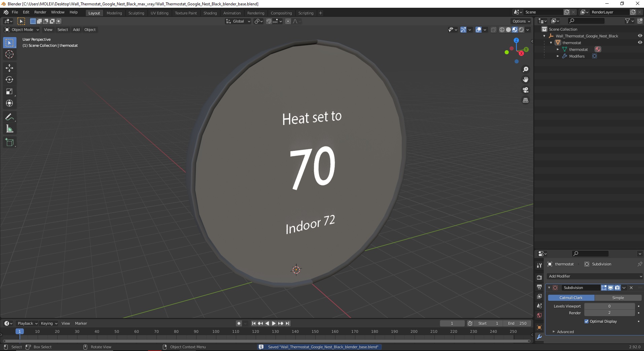This screenshot has height=351, width=644.
Task: Switch to the Shading workspace tab
Action: (x=210, y=13)
